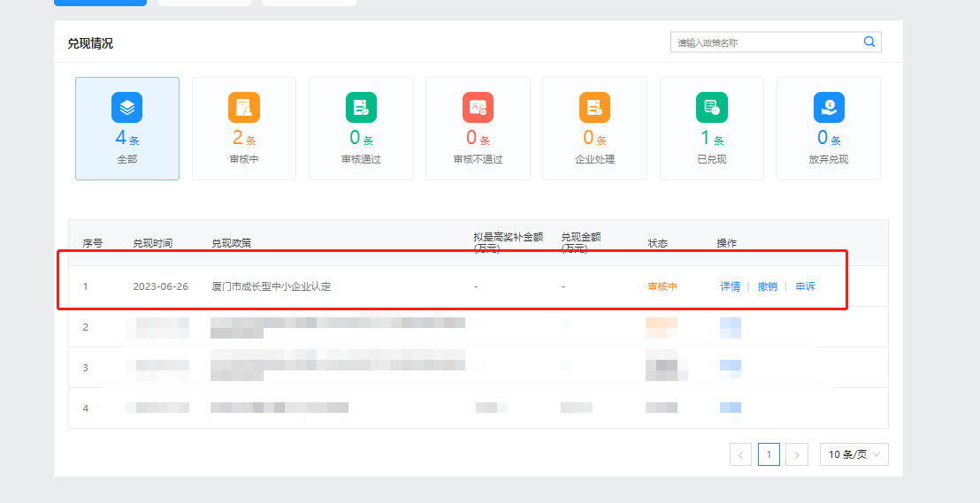
Task: Select the orange 企业处理 icon
Action: tap(594, 108)
